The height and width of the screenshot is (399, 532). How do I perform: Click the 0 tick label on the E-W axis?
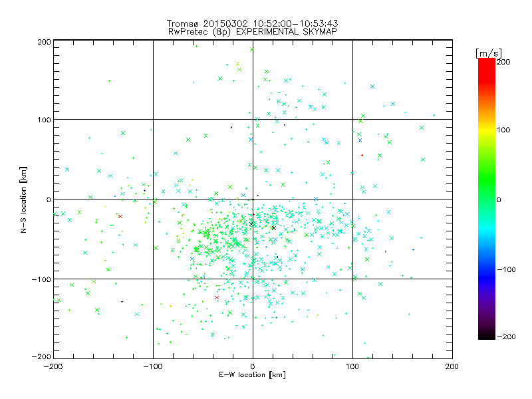coord(253,366)
